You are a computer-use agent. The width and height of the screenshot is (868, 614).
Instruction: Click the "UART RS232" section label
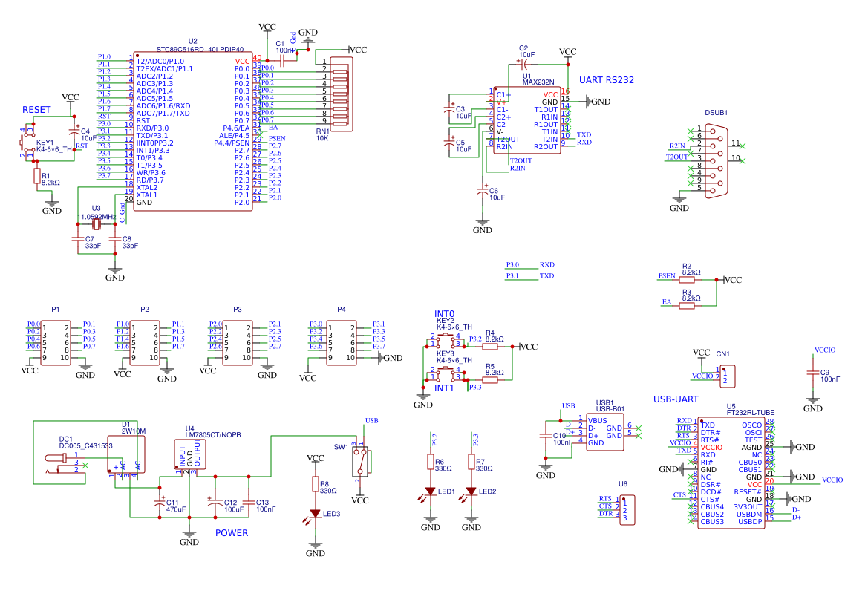pos(607,79)
